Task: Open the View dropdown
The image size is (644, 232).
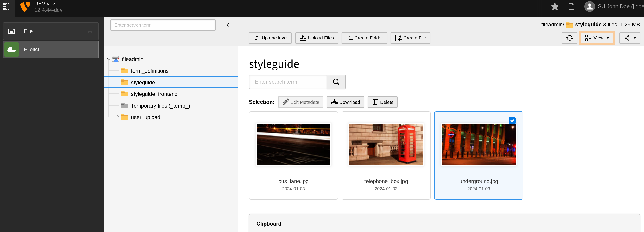Action: click(597, 38)
